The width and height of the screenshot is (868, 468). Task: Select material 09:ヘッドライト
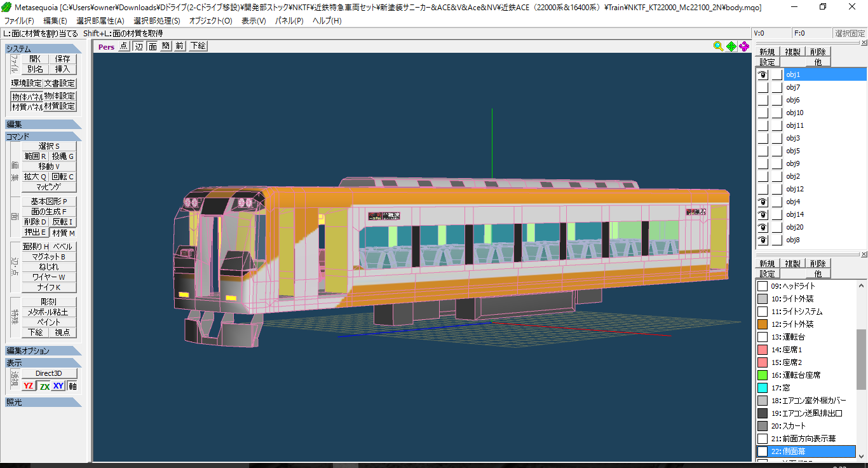click(x=806, y=286)
